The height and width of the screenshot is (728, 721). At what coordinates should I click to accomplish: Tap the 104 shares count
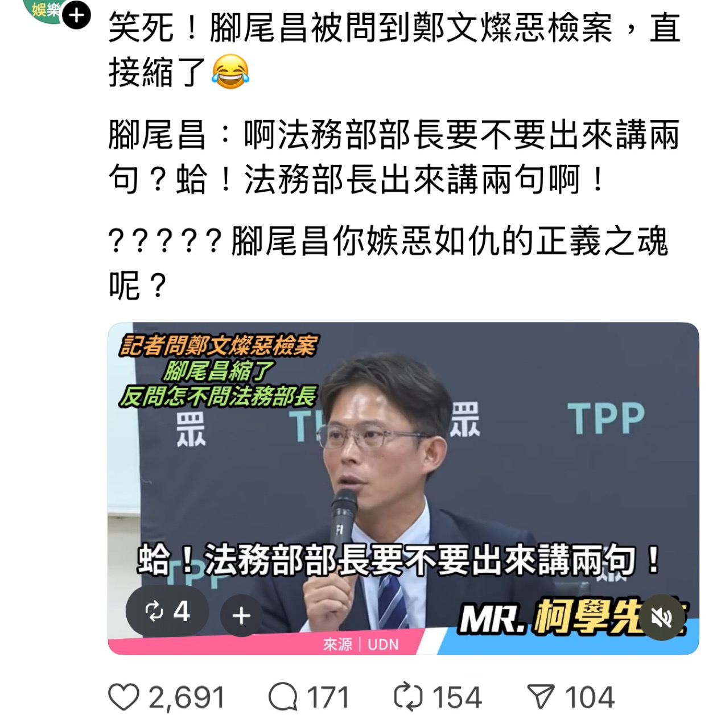(590, 698)
